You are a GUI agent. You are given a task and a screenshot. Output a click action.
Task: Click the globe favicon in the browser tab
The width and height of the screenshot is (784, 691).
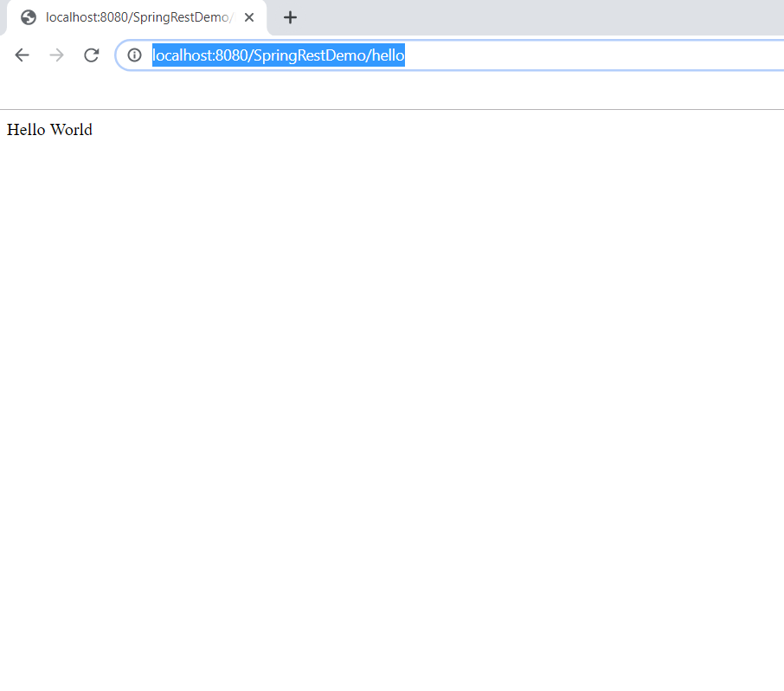point(29,17)
